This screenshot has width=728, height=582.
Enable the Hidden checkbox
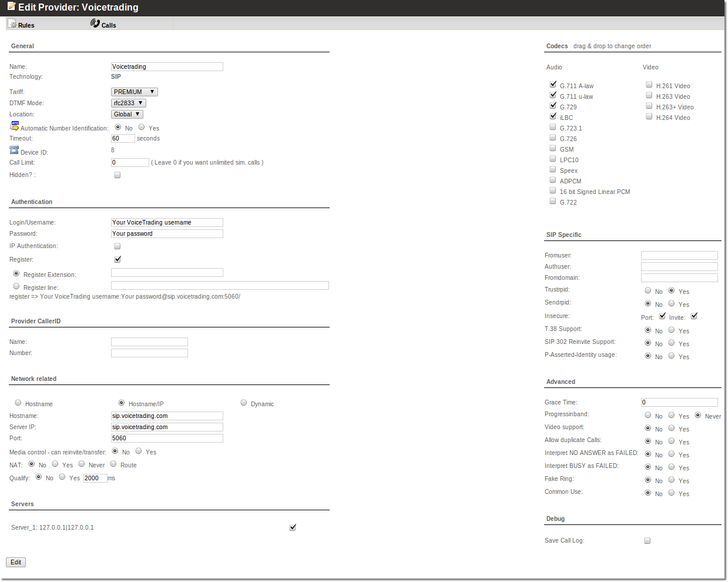(118, 175)
